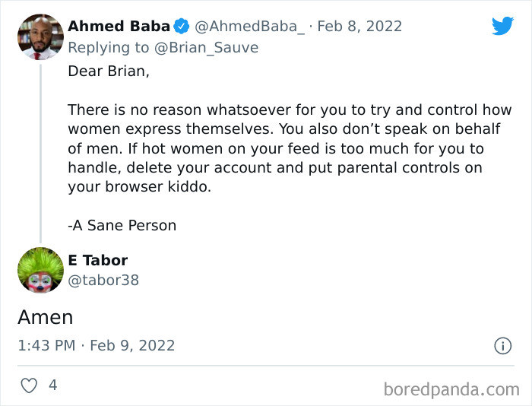Click the E Tabor display name
This screenshot has width=532, height=406.
click(x=98, y=260)
